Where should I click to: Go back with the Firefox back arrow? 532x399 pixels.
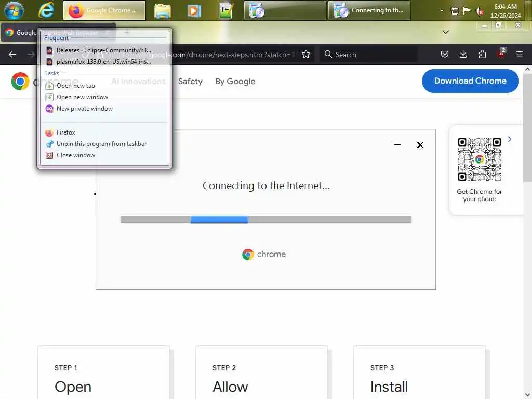point(12,54)
